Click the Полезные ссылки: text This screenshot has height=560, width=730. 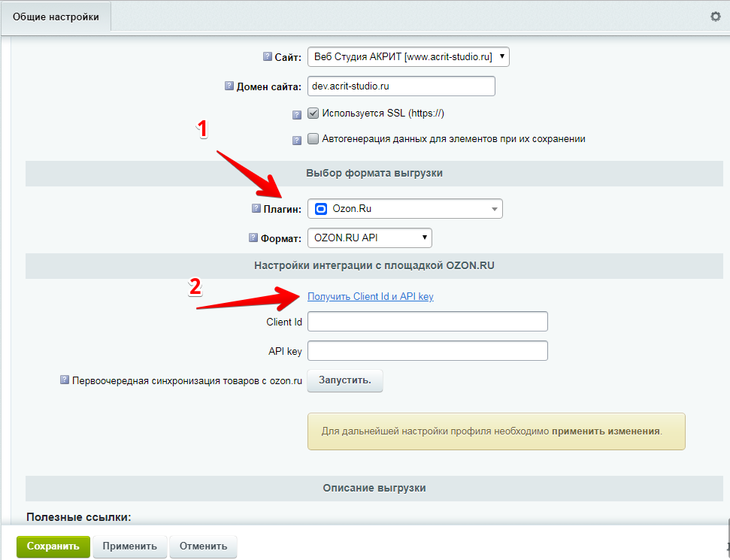click(x=79, y=517)
